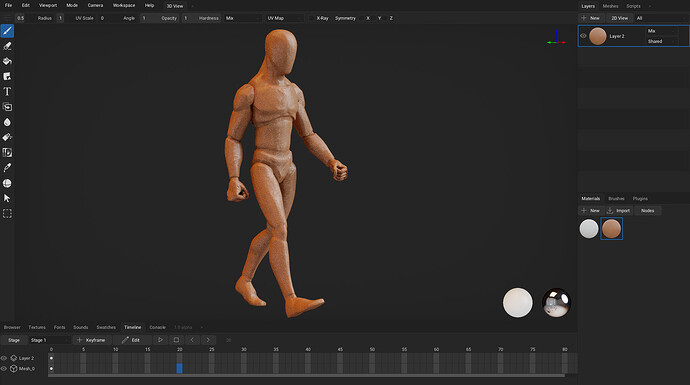Image resolution: width=690 pixels, height=385 pixels.
Task: Click the Layer 2 stack icon in timeline
Action: [x=14, y=358]
